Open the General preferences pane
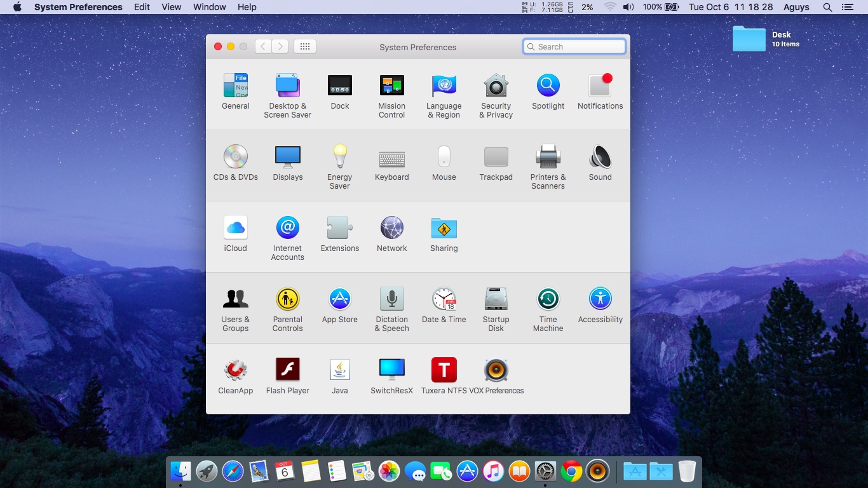This screenshot has width=868, height=488. tap(236, 92)
